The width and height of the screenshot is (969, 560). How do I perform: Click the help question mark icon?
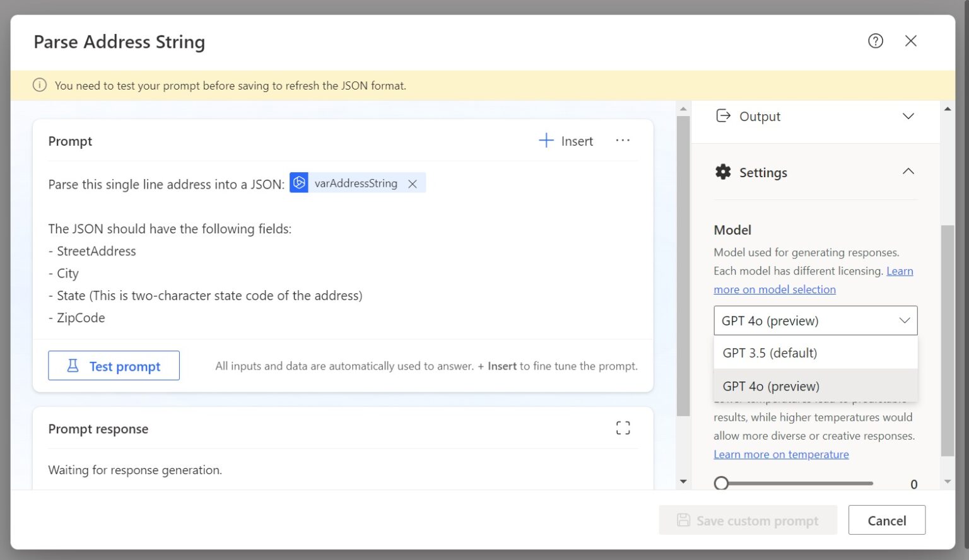876,40
